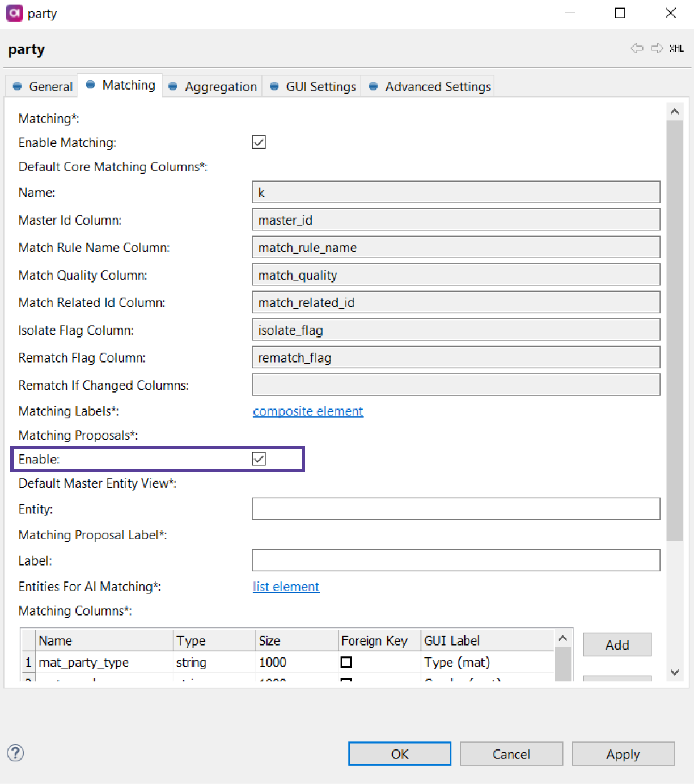Select the Matching tab
The height and width of the screenshot is (784, 694).
120,85
